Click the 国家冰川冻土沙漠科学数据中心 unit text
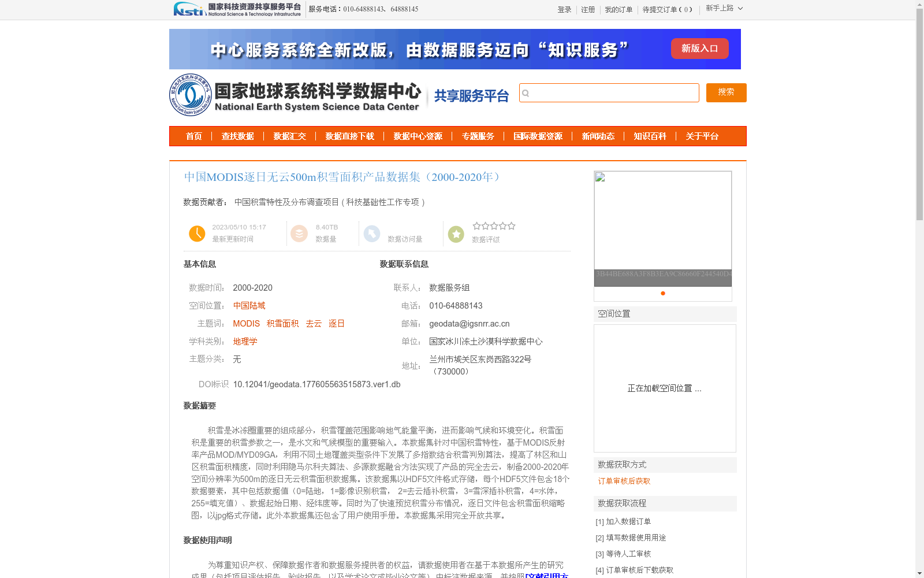 (486, 342)
